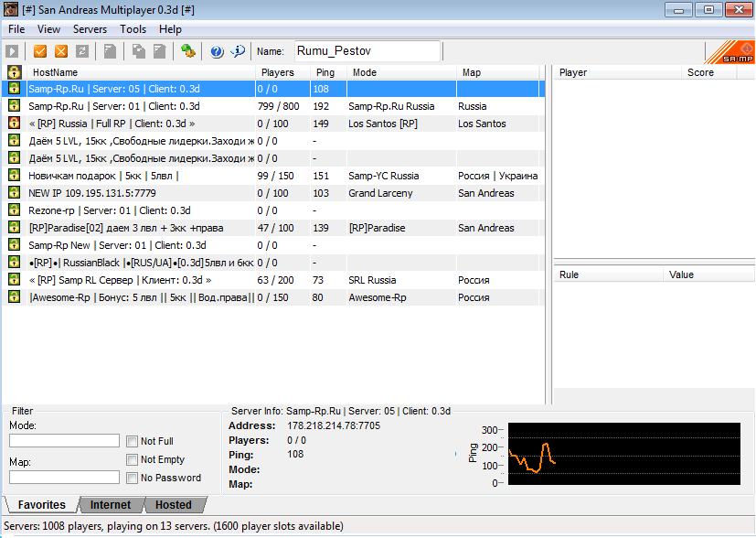Click the green gear Settings icon
Image resolution: width=756 pixels, height=538 pixels.
tap(188, 51)
